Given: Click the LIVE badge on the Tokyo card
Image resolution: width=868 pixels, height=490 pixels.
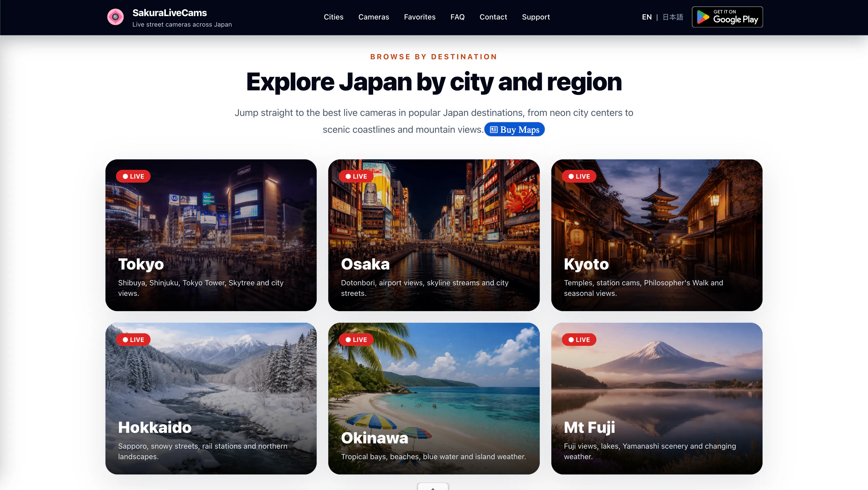Looking at the screenshot, I should pyautogui.click(x=133, y=176).
